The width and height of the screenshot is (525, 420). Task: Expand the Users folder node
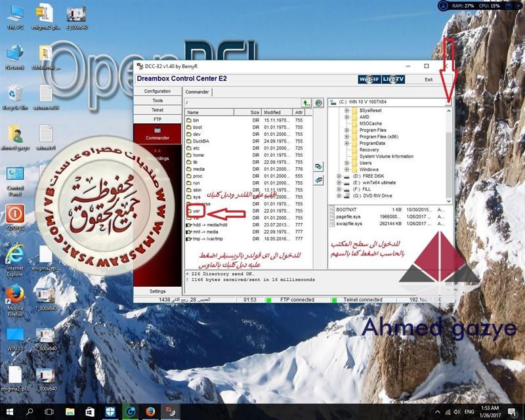(346, 163)
